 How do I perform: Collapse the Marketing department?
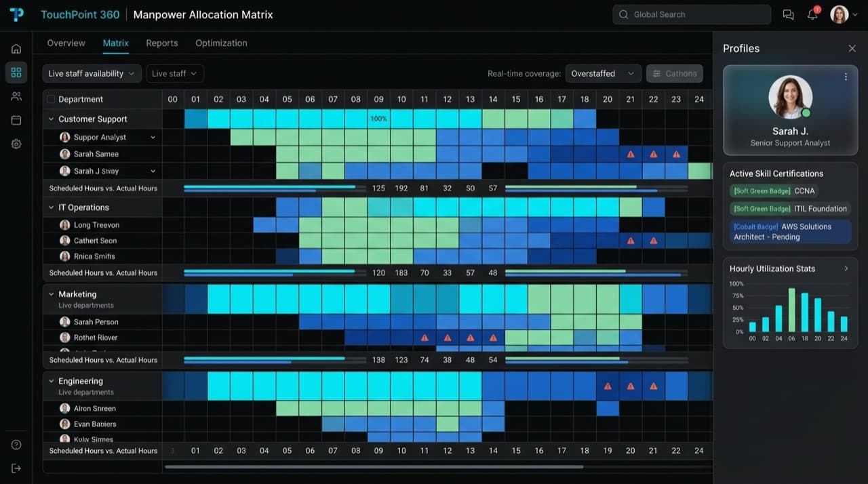(x=51, y=294)
